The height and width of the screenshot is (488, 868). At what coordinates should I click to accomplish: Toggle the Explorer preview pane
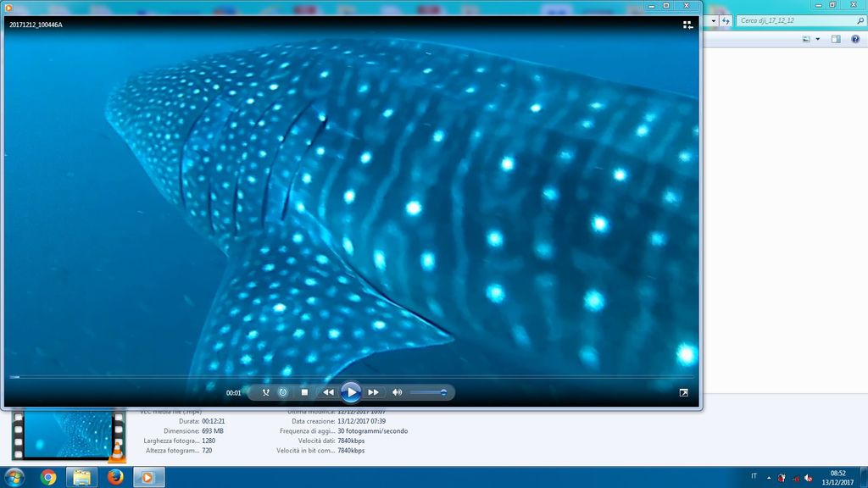coord(836,39)
